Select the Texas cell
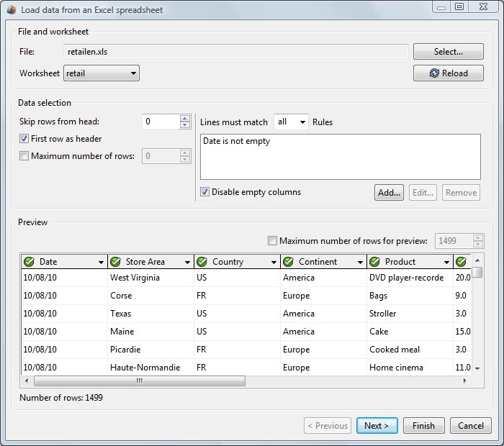Image resolution: width=504 pixels, height=446 pixels. pos(150,314)
